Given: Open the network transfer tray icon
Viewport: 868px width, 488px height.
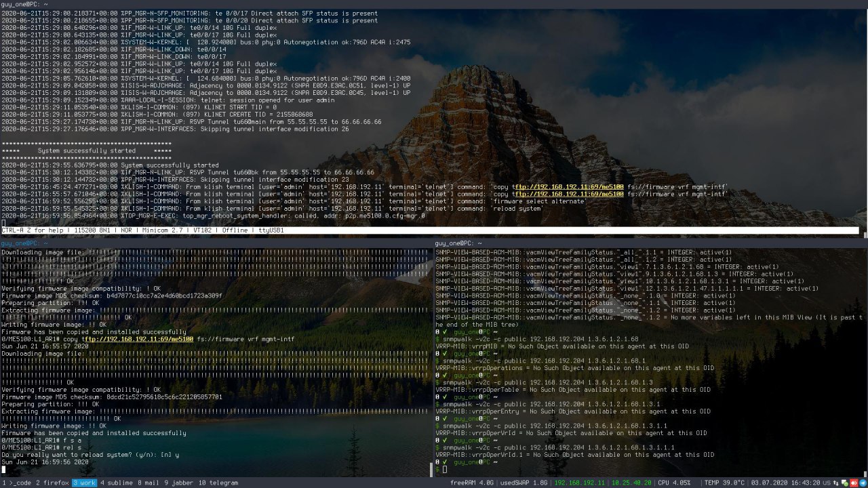Looking at the screenshot, I should tap(836, 483).
